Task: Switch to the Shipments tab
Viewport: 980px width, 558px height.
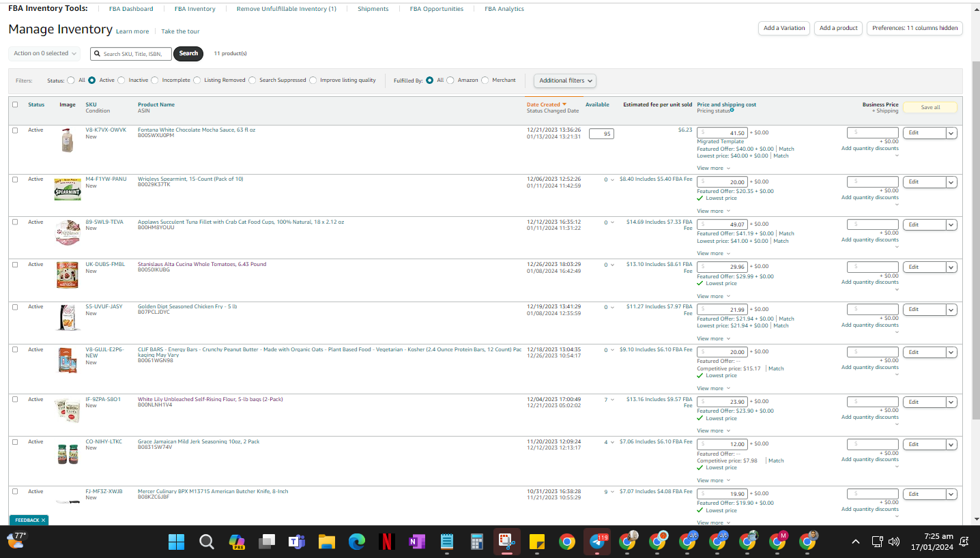Action: 373,9
